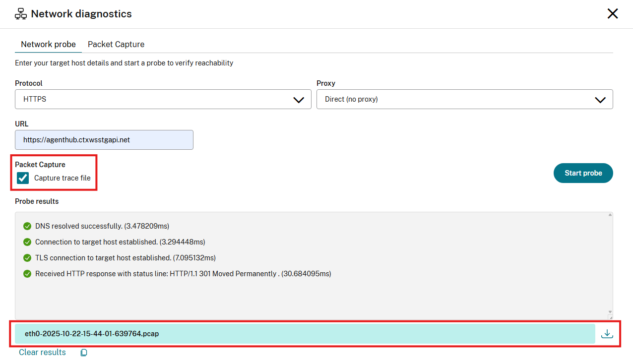The height and width of the screenshot is (364, 633).
Task: Click the success icon beside TLS connection step
Action: click(27, 257)
